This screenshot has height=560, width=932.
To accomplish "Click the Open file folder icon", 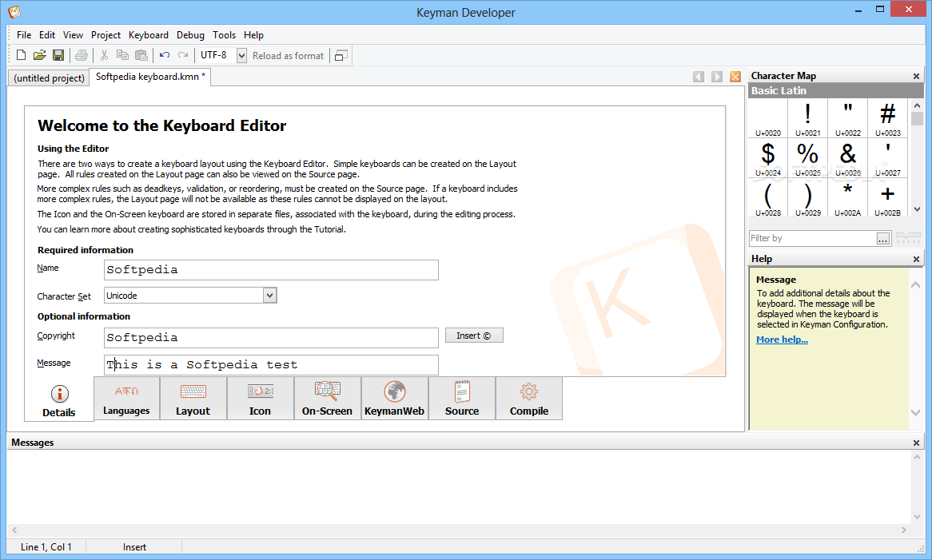I will point(39,55).
